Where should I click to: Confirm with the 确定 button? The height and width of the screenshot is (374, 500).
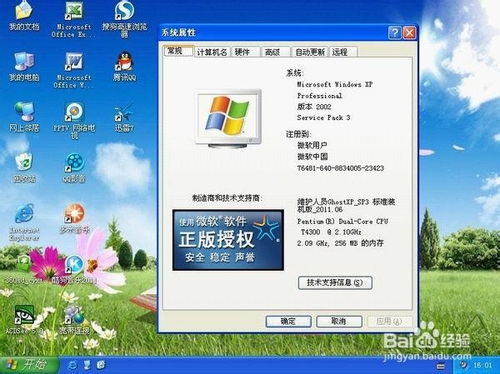click(x=288, y=321)
